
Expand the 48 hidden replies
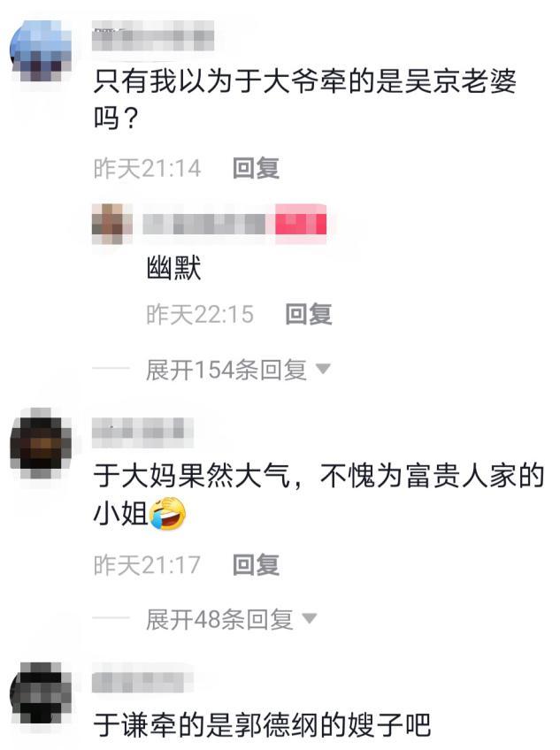pos(219,619)
